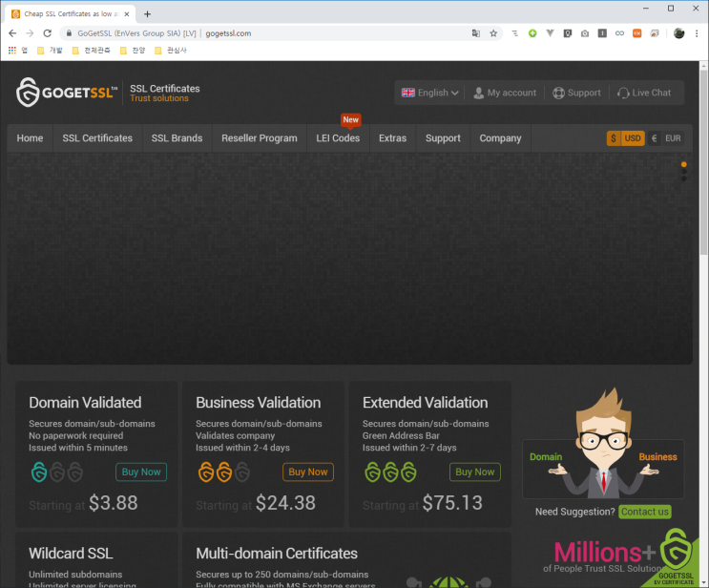Click the browser forward arrow
The image size is (709, 588).
click(x=30, y=33)
